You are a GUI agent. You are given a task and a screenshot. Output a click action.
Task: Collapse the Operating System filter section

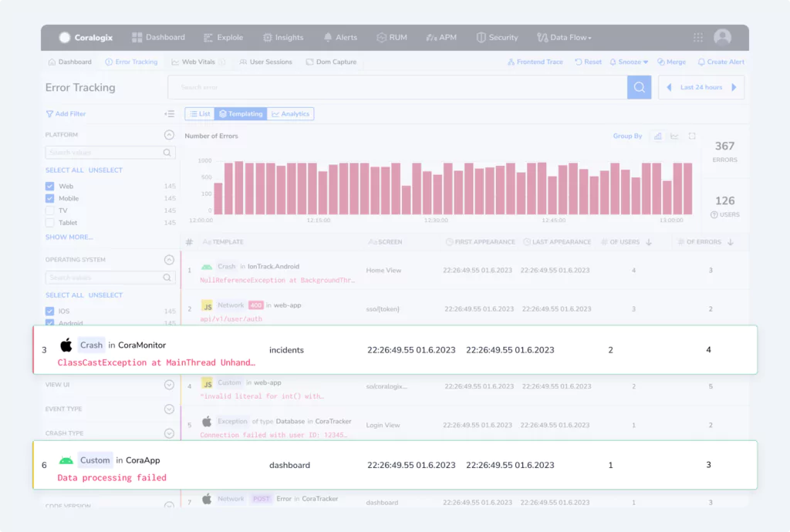tap(169, 260)
